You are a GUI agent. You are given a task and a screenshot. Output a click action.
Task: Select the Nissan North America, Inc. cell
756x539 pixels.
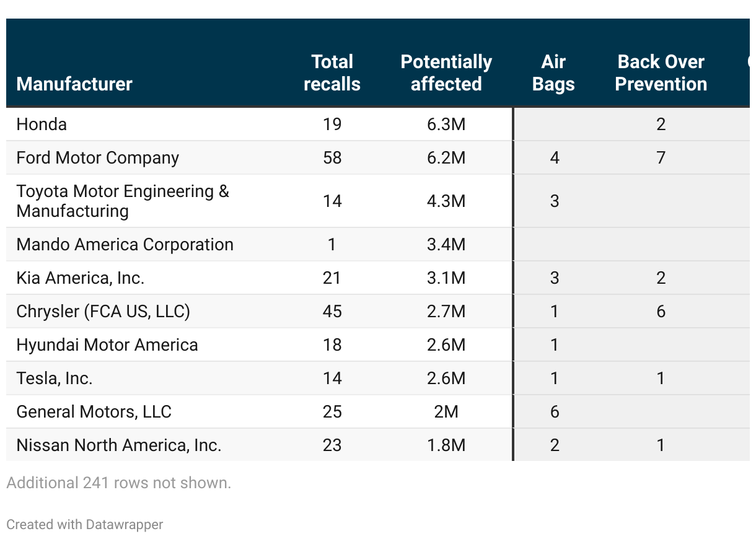coord(118,445)
